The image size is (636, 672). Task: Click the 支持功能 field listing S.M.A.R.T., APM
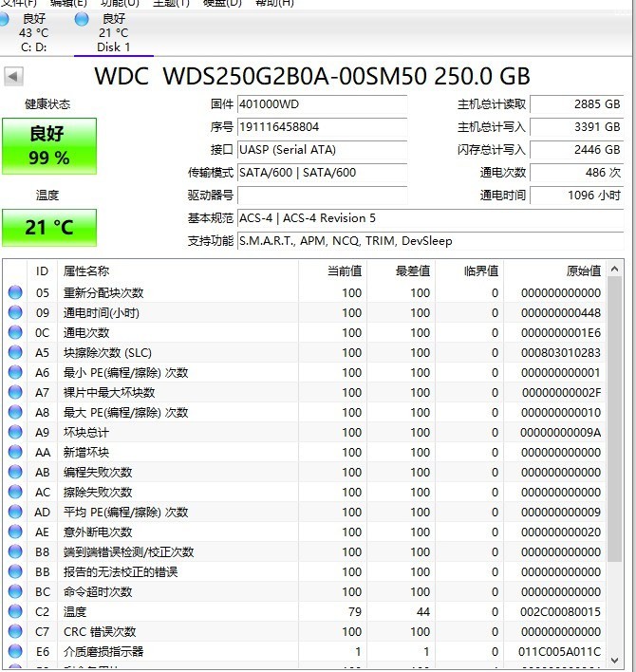[430, 241]
